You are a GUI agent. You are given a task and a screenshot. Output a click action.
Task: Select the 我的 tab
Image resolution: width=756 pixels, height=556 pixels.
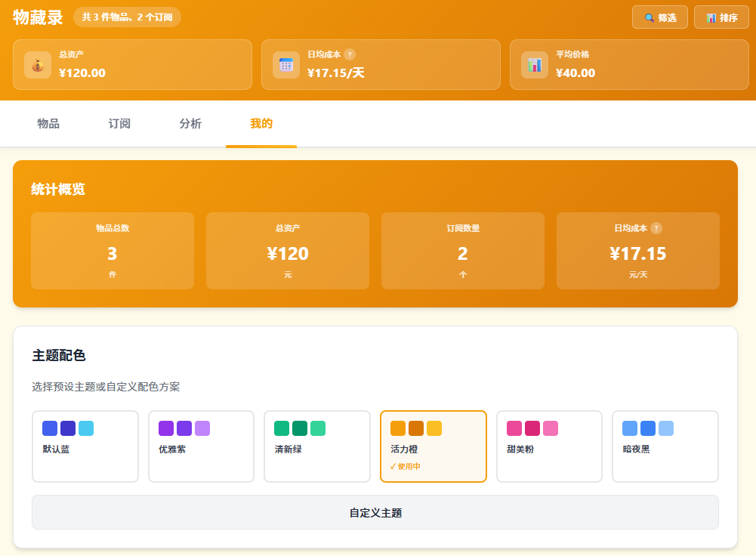pyautogui.click(x=261, y=124)
